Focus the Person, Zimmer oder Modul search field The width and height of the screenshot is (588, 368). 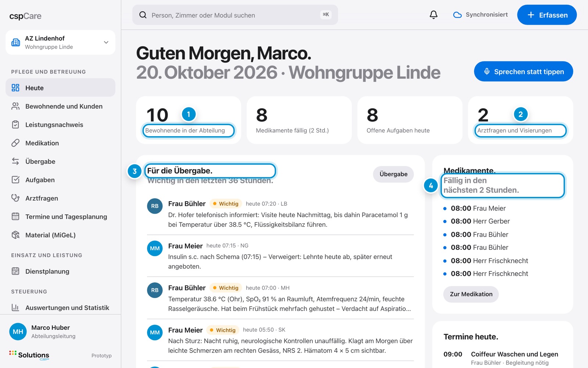[x=235, y=15]
